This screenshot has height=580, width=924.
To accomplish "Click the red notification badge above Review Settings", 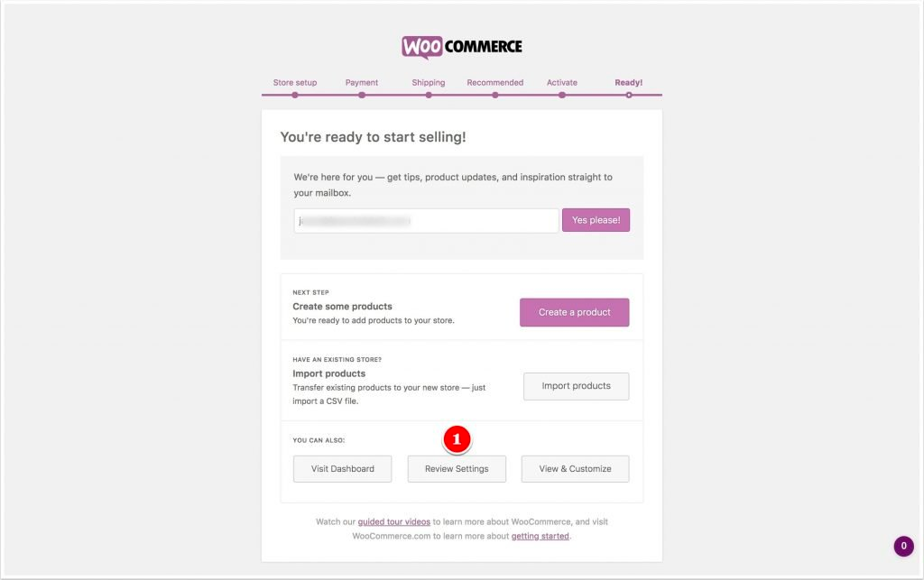I will 457,440.
